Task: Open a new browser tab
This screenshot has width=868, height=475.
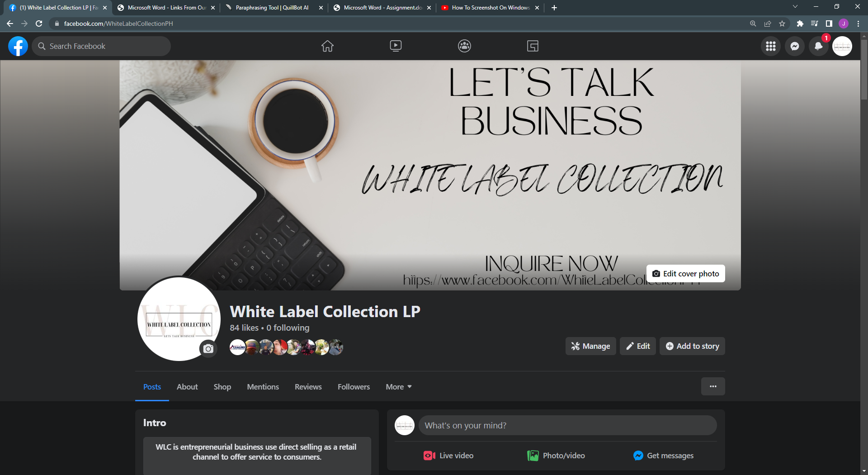Action: click(554, 8)
